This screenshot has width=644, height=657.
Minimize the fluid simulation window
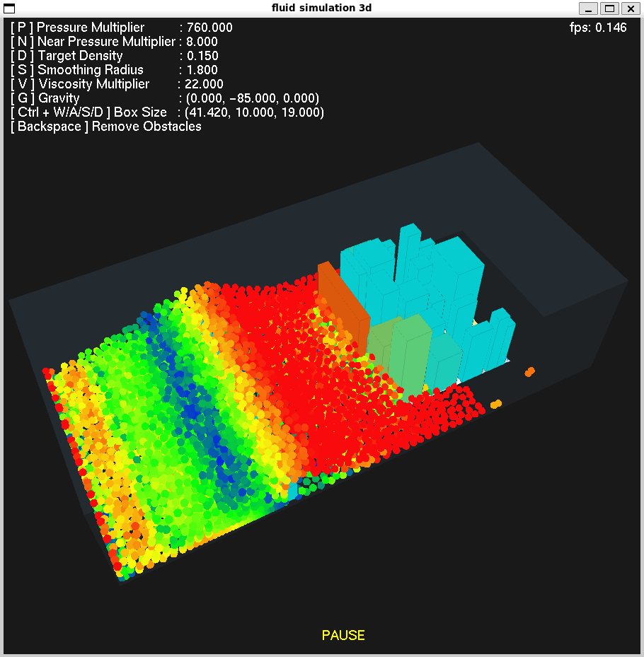[x=589, y=8]
